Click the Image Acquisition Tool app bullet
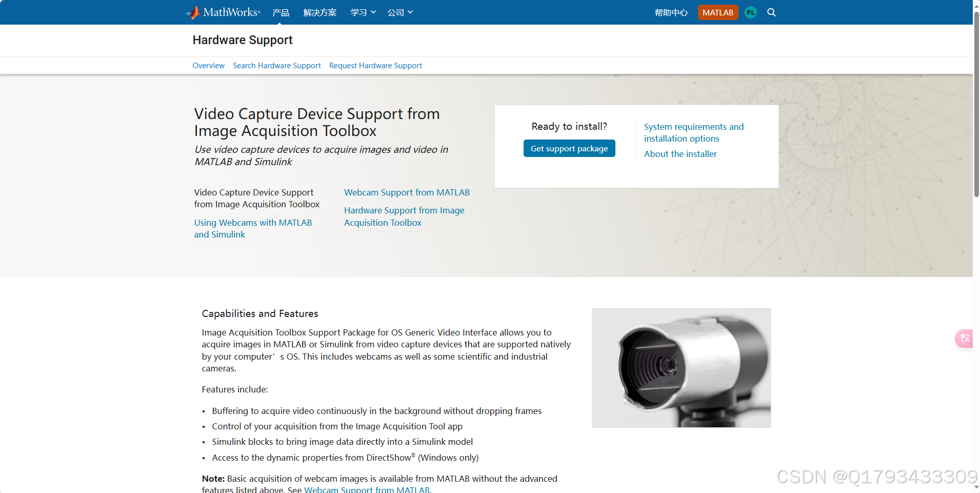Image resolution: width=980 pixels, height=493 pixels. pyautogui.click(x=337, y=426)
